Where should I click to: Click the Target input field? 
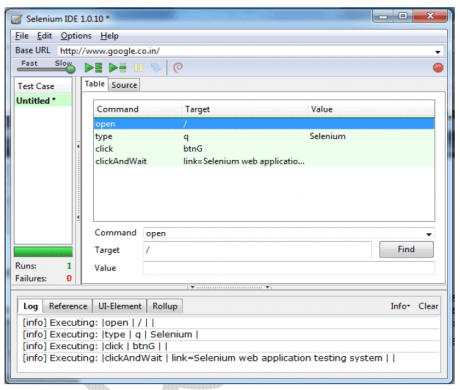point(257,250)
